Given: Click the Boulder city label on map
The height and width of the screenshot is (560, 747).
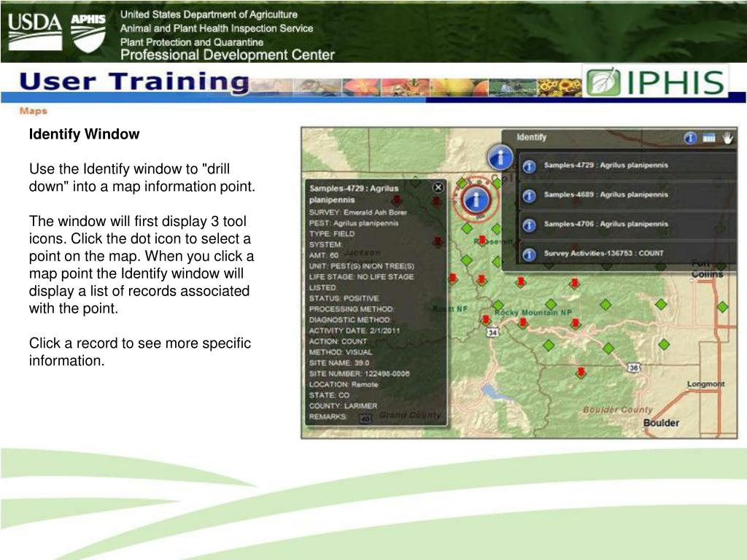Looking at the screenshot, I should [661, 423].
